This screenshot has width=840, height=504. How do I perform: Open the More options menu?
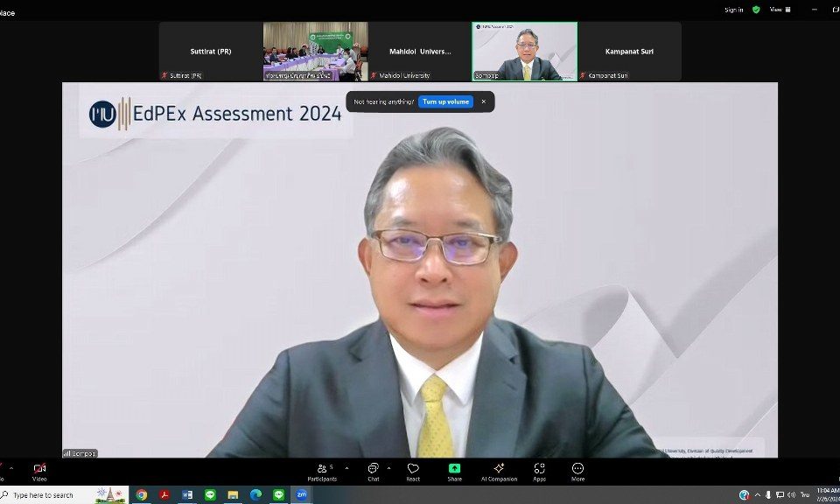pos(577,471)
